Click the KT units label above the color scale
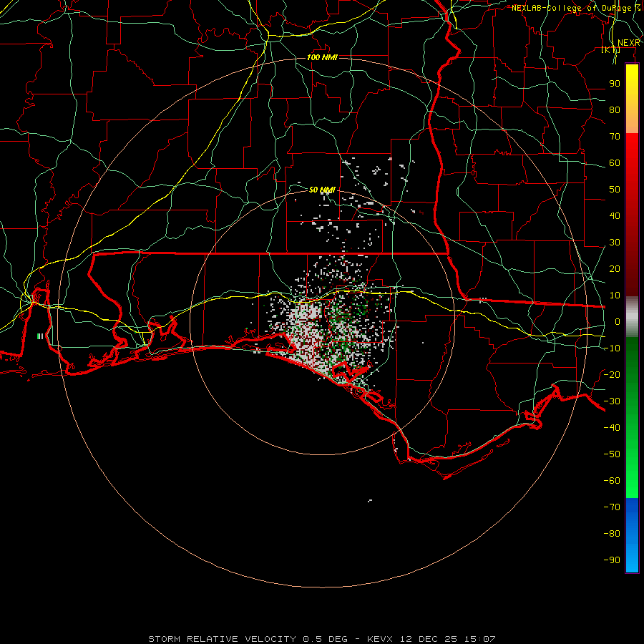Image resolution: width=644 pixels, height=644 pixels. point(611,49)
